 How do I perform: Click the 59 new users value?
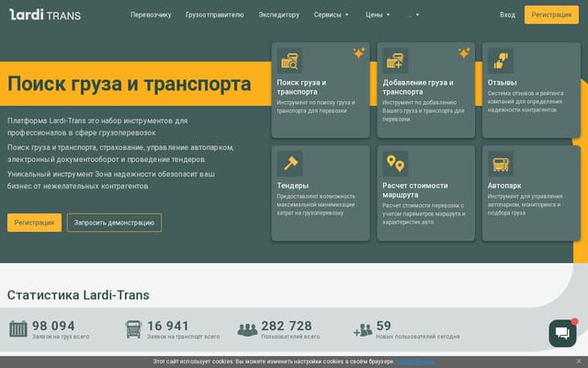pos(384,326)
